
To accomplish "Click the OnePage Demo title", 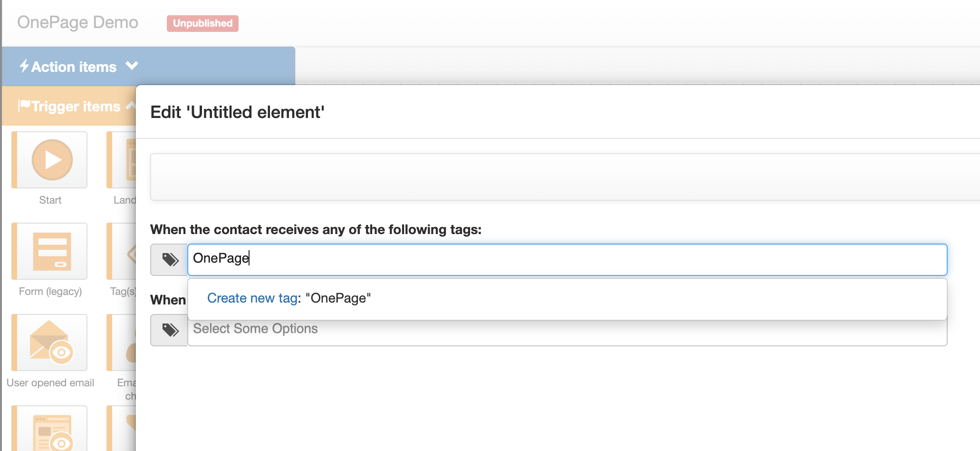I will click(x=78, y=22).
